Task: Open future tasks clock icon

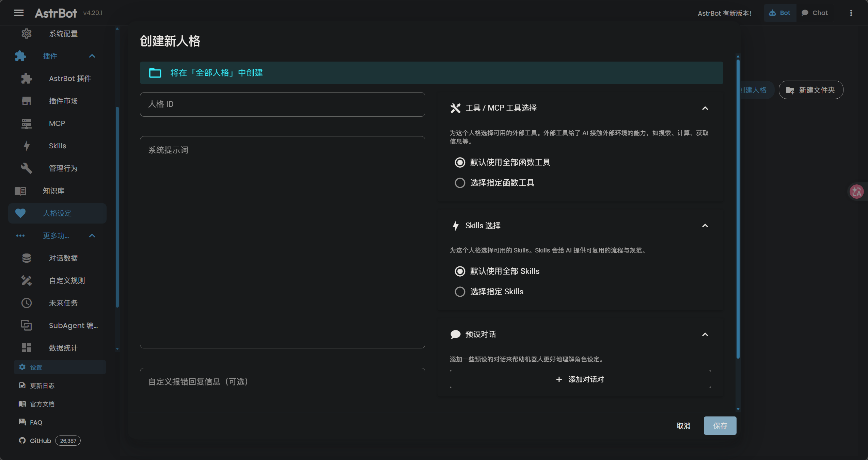Action: click(27, 303)
